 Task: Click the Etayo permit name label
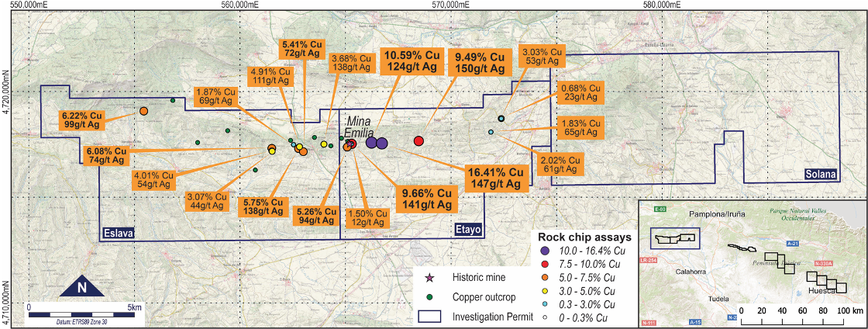click(468, 229)
